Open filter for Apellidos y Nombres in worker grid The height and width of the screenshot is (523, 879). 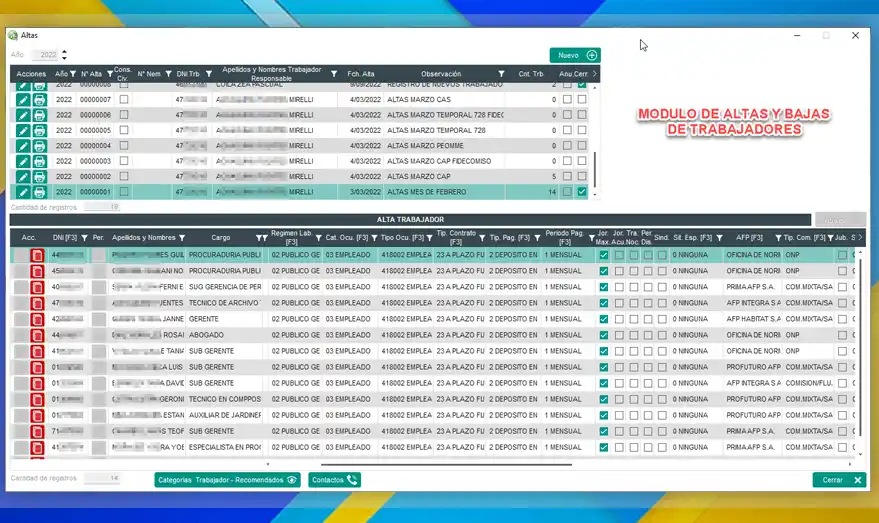click(182, 238)
